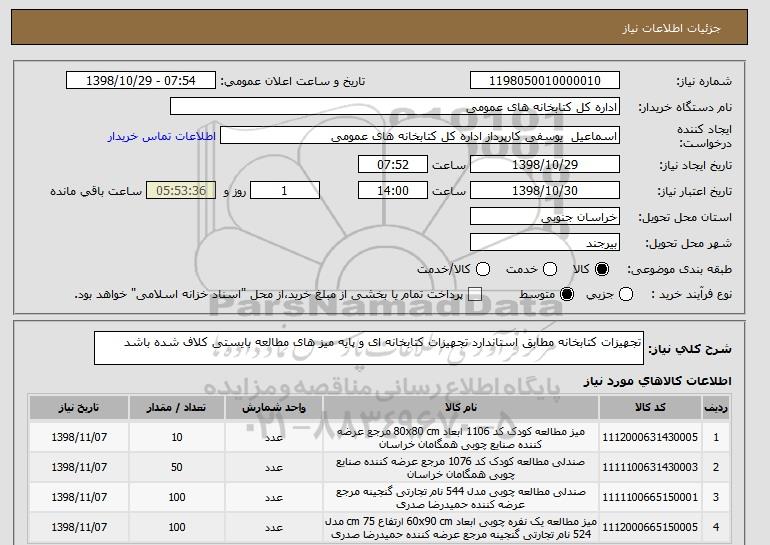This screenshot has height=545, width=770.
Task: Click item name صندلی مطالعه چوبی مدل 544
Action: coord(461,498)
